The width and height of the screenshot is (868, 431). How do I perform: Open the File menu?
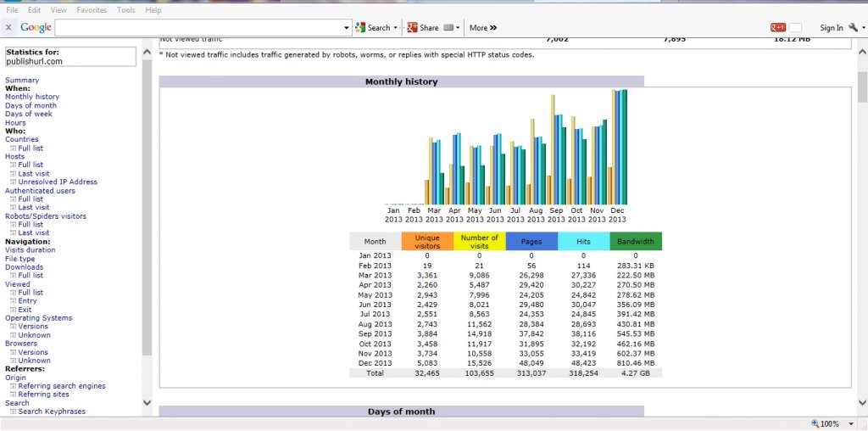click(12, 10)
